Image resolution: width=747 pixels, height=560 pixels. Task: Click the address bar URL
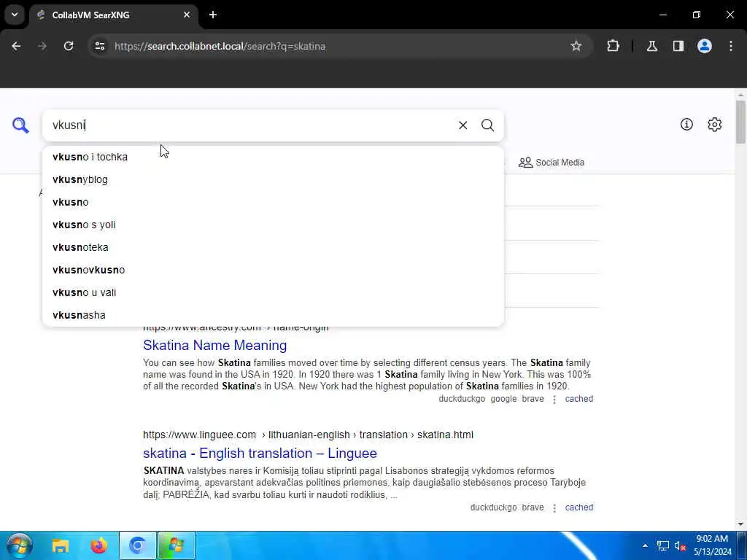pyautogui.click(x=220, y=46)
